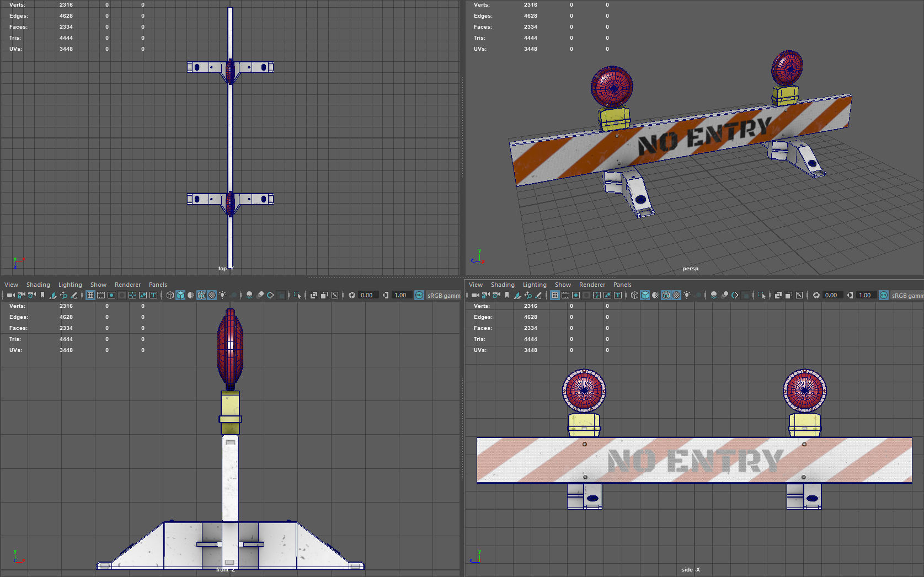Open Show menu in front panel
This screenshot has width=924, height=577.
(x=98, y=285)
